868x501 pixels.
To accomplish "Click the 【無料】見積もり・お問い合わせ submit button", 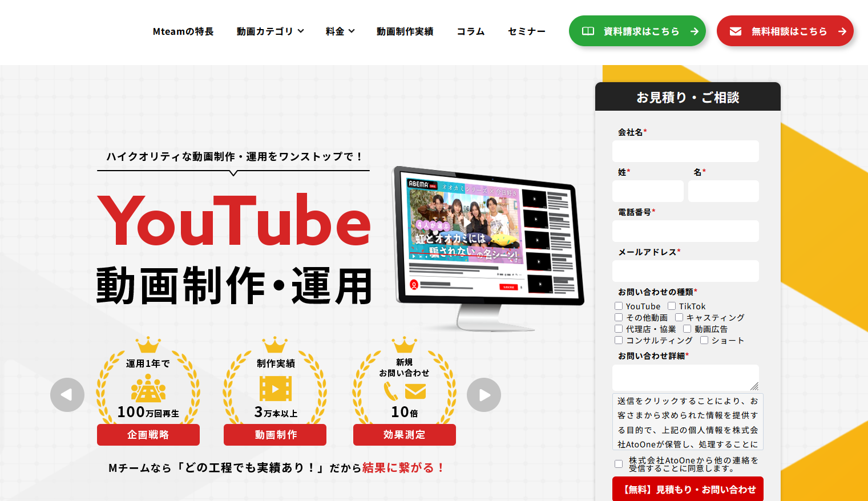I will [687, 489].
